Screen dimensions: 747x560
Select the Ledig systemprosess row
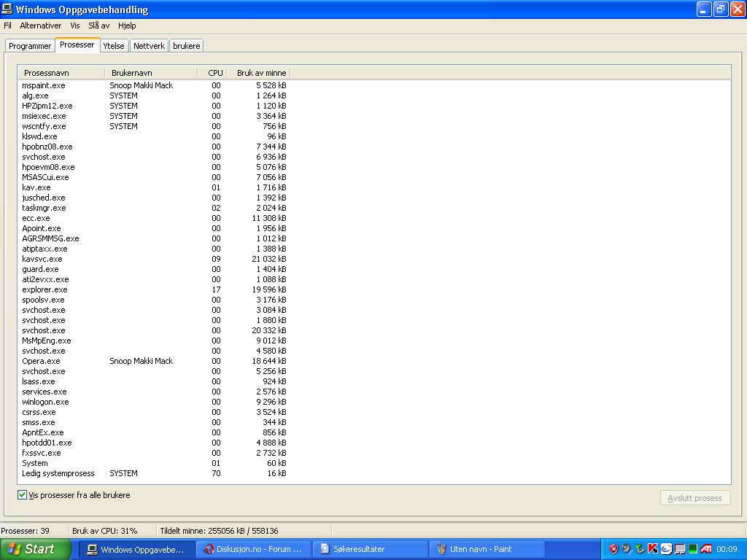coord(154,473)
